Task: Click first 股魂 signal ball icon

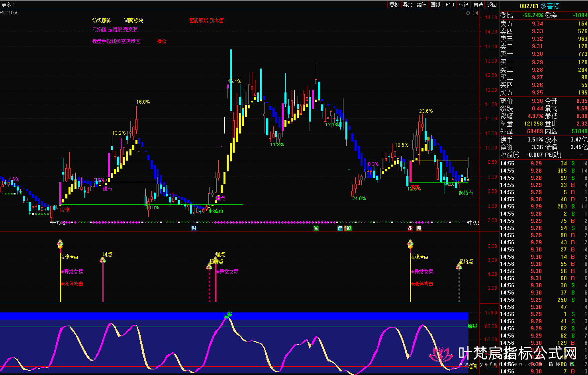Action: point(60,243)
